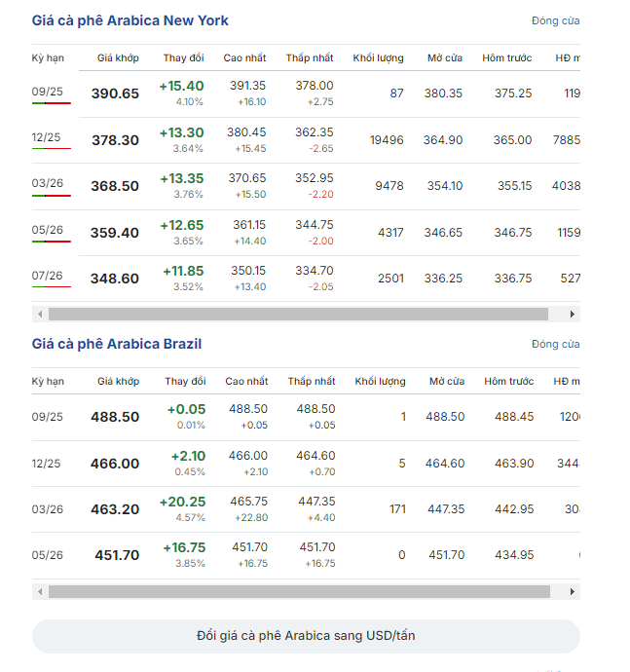Click the 362.35 lowest price
The height and width of the screenshot is (672, 630).
pyautogui.click(x=315, y=132)
